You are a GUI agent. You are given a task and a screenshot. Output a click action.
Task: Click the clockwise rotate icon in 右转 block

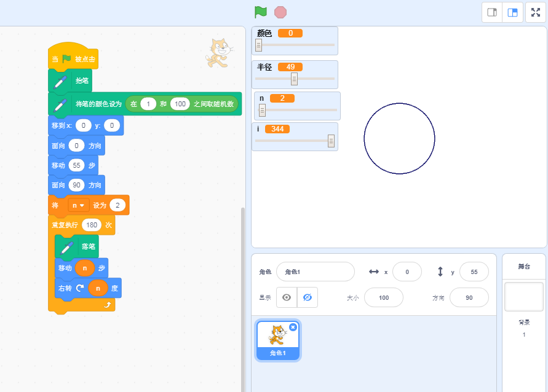click(x=80, y=288)
